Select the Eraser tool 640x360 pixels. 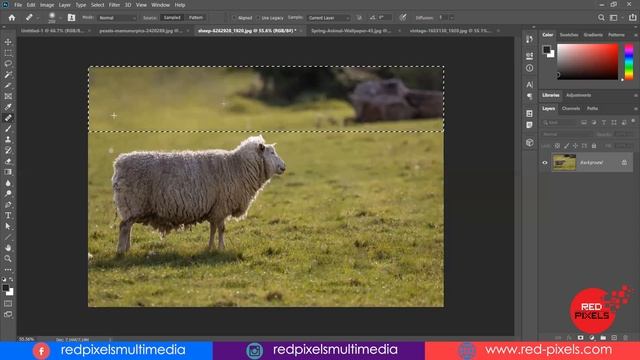coord(8,161)
